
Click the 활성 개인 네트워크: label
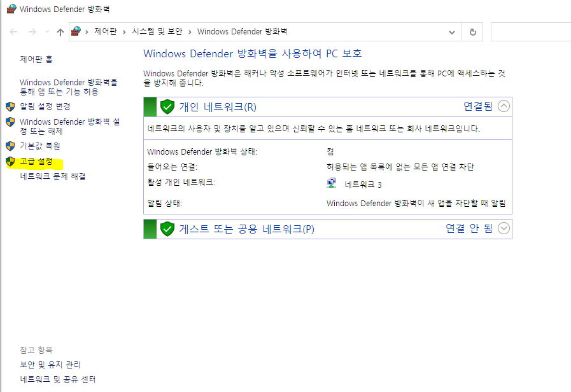pos(181,182)
